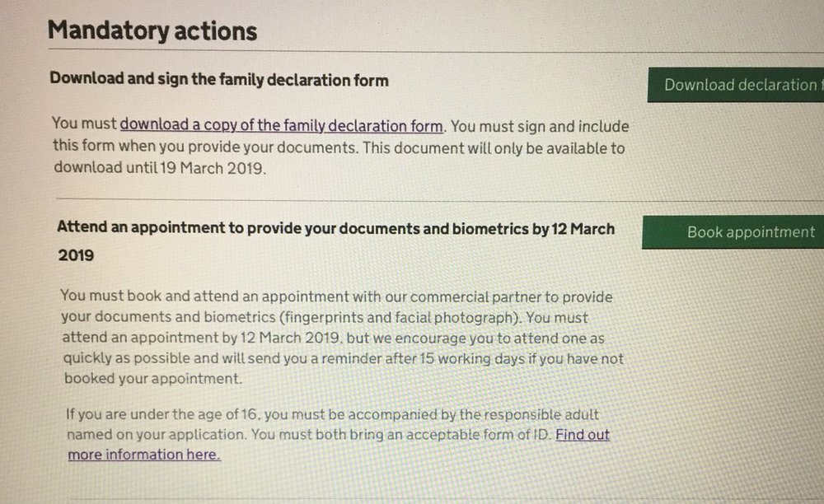Click the Mandatory actions heading
The image size is (824, 504).
tap(152, 31)
